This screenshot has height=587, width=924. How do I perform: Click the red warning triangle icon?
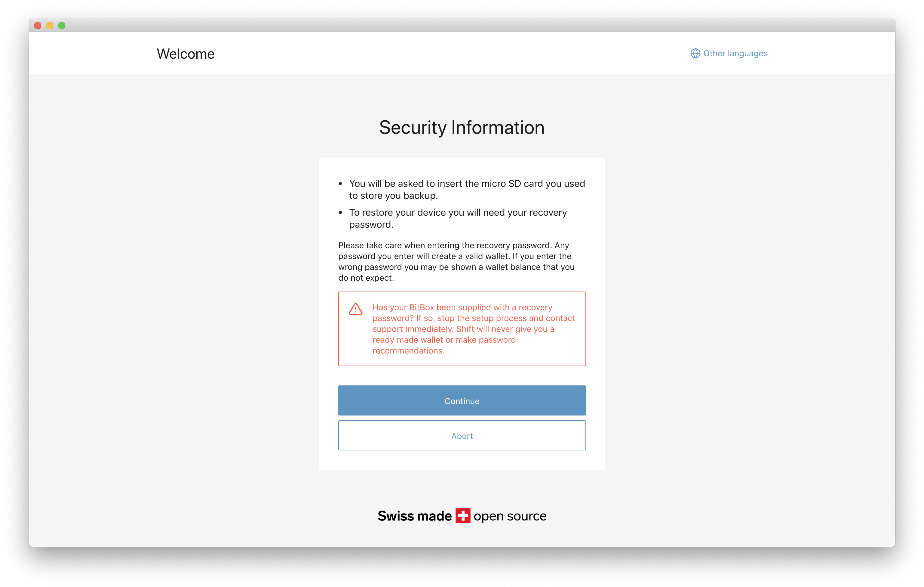[x=355, y=309]
